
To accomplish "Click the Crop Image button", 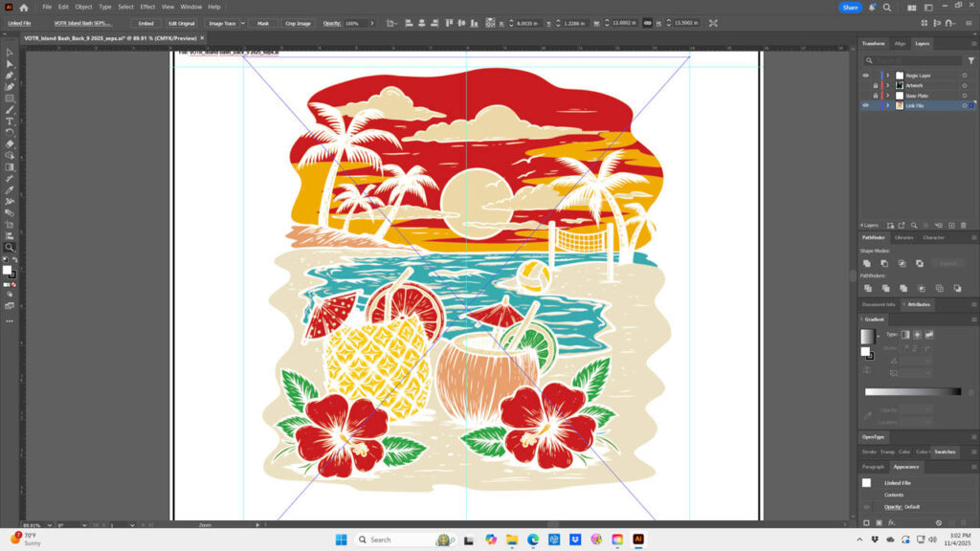I will click(298, 23).
